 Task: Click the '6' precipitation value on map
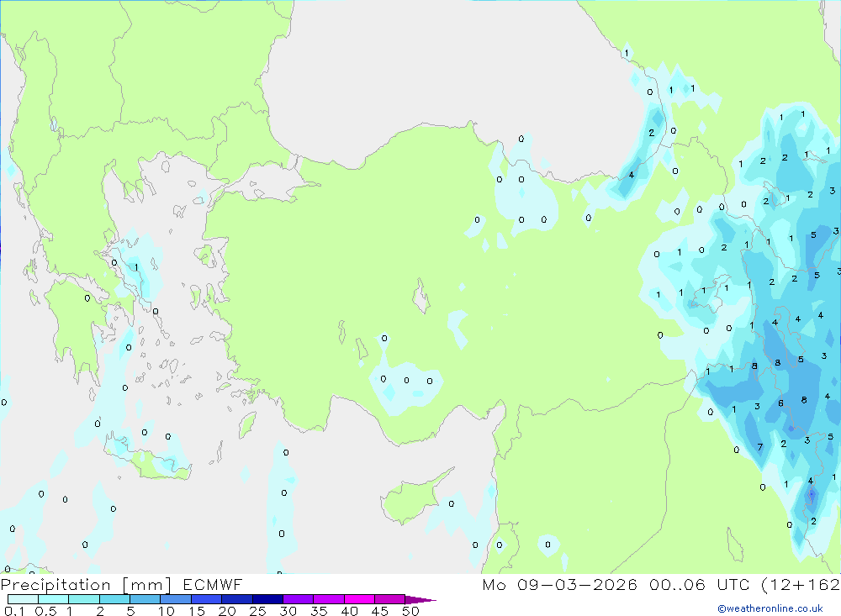781,403
